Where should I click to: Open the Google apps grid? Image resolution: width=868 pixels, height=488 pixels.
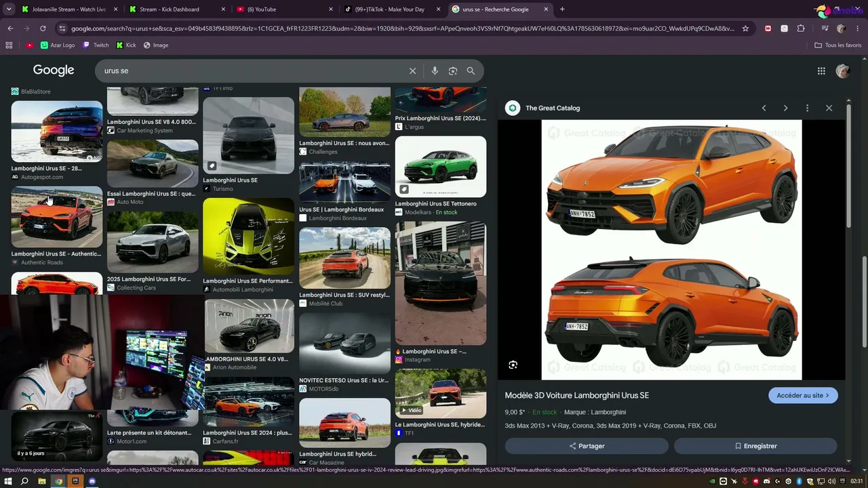pyautogui.click(x=821, y=70)
